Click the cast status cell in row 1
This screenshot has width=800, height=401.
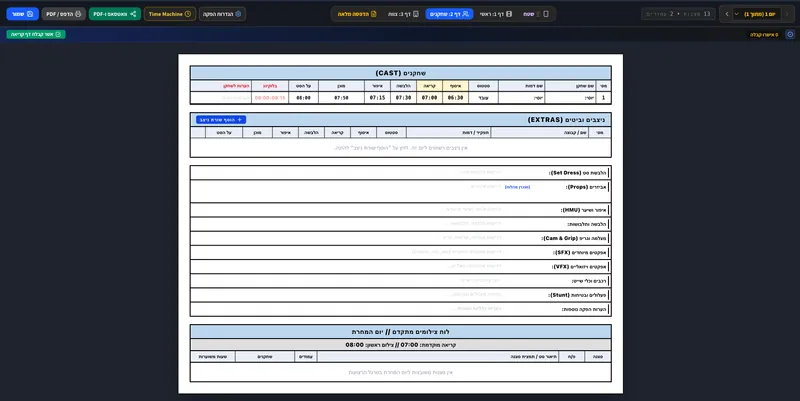coord(483,97)
